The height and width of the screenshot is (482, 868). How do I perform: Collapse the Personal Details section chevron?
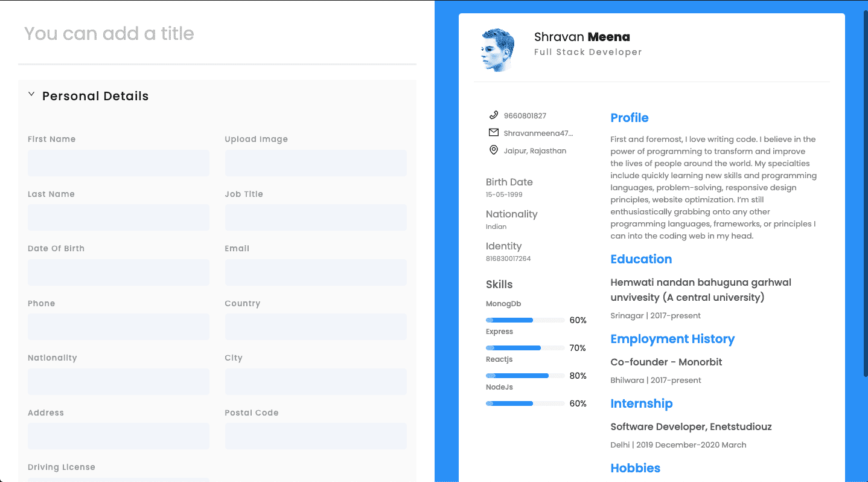[x=31, y=94]
